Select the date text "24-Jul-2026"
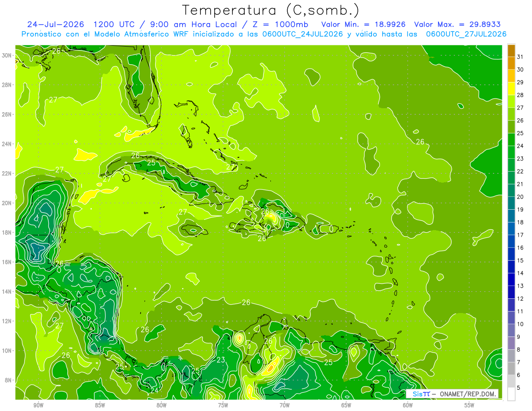 [x=56, y=24]
